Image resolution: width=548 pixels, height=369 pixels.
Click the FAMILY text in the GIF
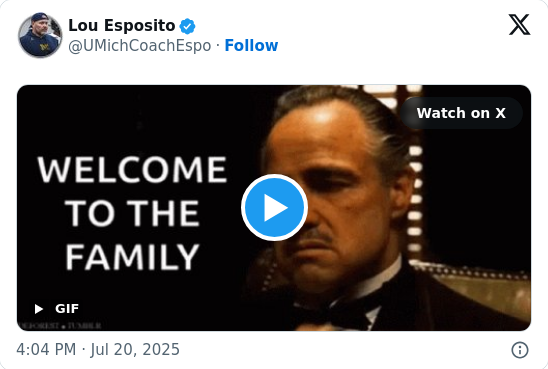click(x=132, y=257)
